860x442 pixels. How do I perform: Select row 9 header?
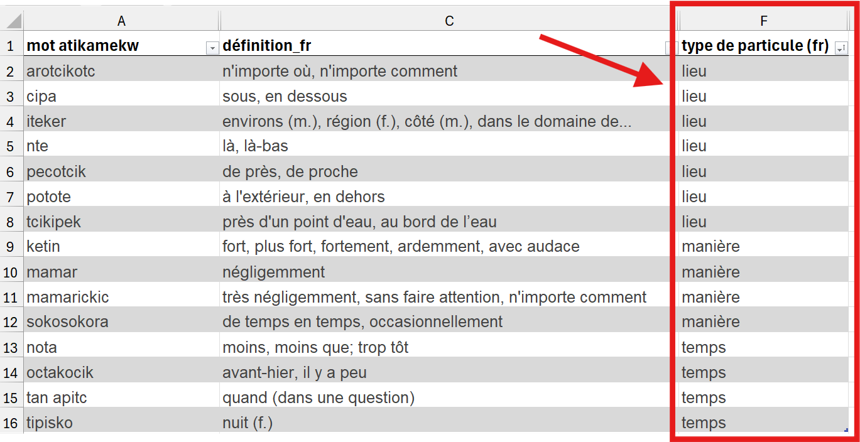click(11, 247)
